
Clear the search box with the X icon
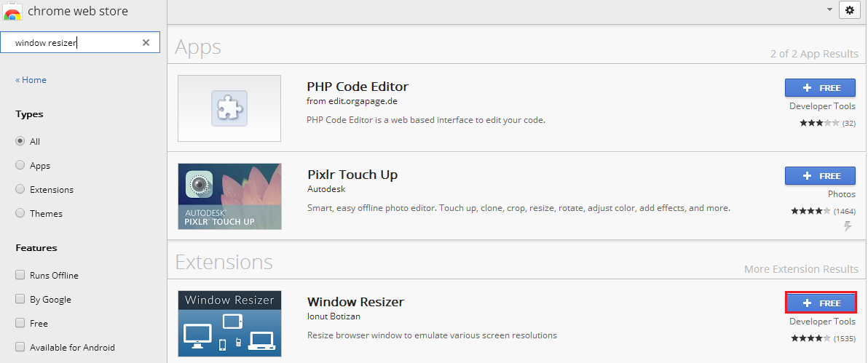tap(146, 43)
